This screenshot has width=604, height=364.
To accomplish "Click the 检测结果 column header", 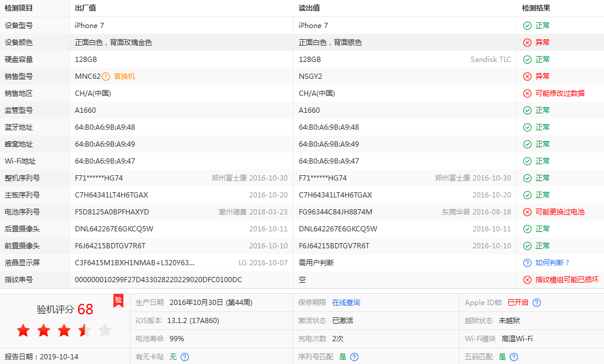I will (536, 8).
